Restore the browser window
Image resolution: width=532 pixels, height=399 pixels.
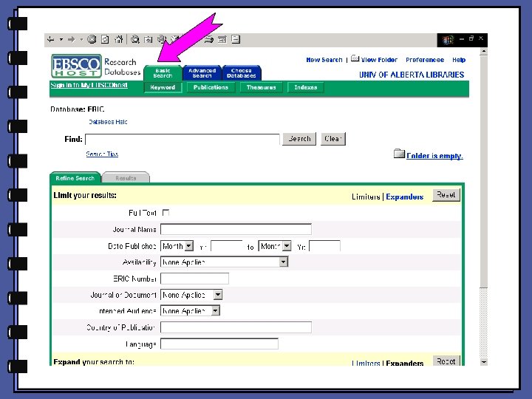(x=471, y=38)
